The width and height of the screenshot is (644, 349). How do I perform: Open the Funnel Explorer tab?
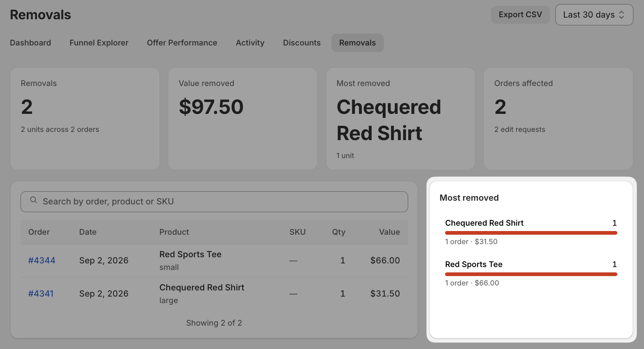coord(99,43)
